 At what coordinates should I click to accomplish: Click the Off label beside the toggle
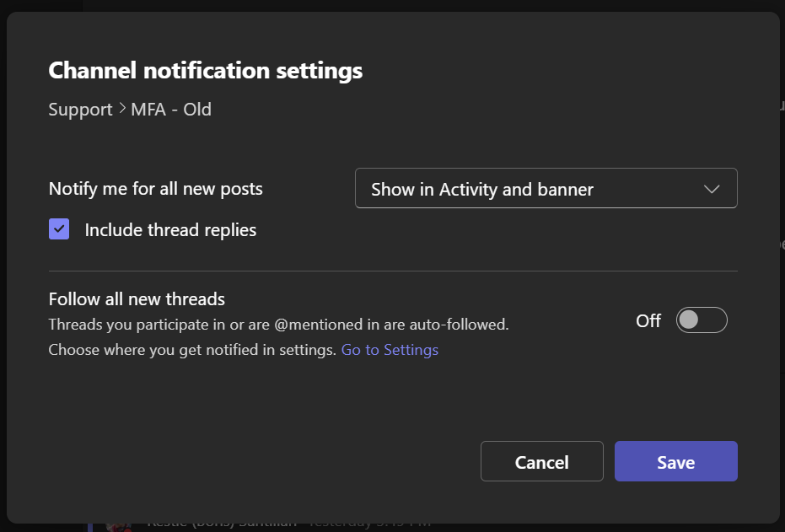(x=648, y=320)
